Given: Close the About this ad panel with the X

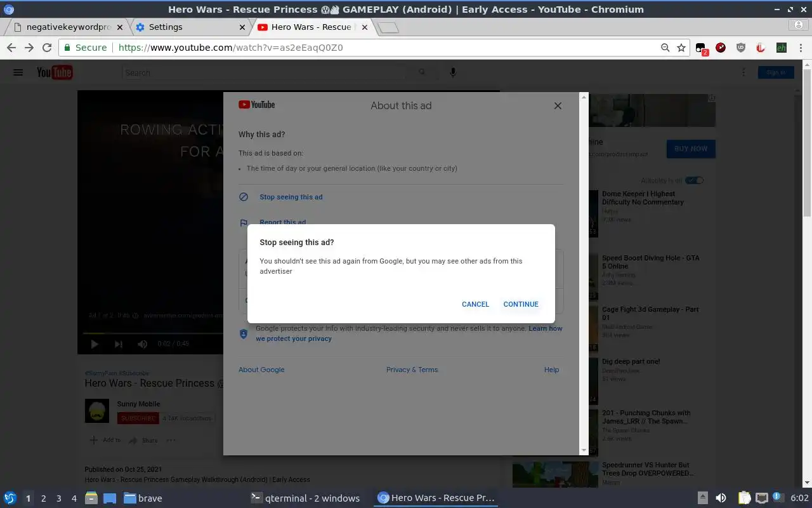Looking at the screenshot, I should tap(558, 106).
